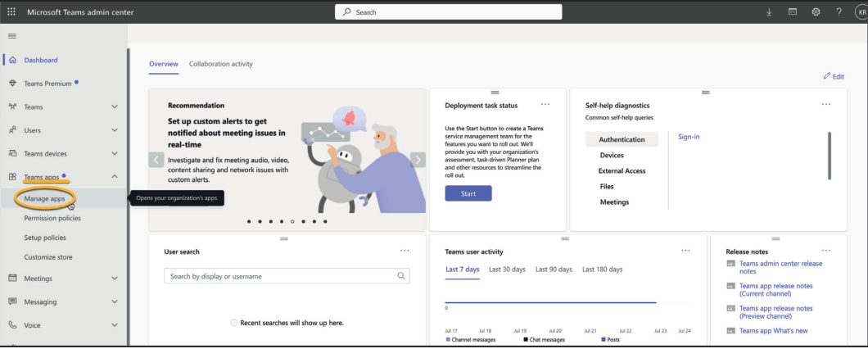Viewport: 868px width, 349px height.
Task: Open Teams app What's new link
Action: click(x=773, y=331)
